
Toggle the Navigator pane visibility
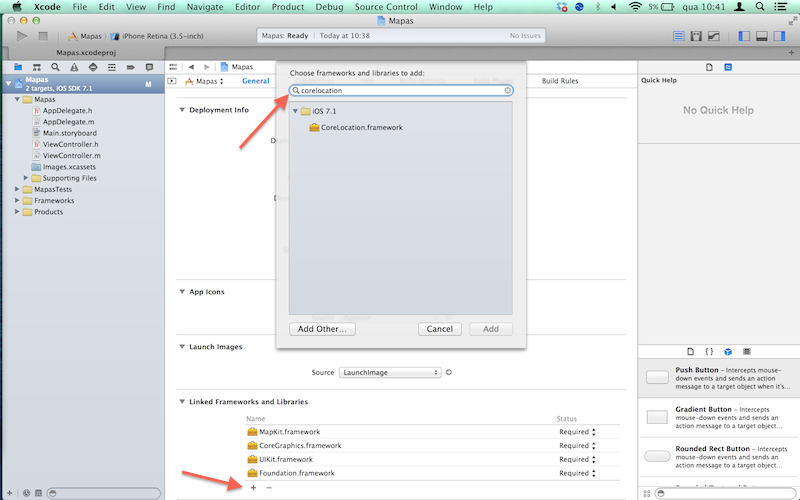pos(744,36)
